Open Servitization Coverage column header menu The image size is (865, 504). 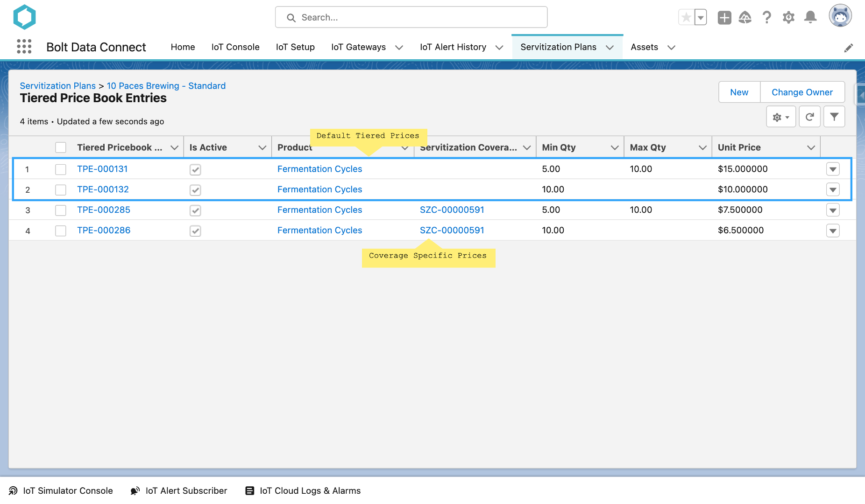click(527, 147)
